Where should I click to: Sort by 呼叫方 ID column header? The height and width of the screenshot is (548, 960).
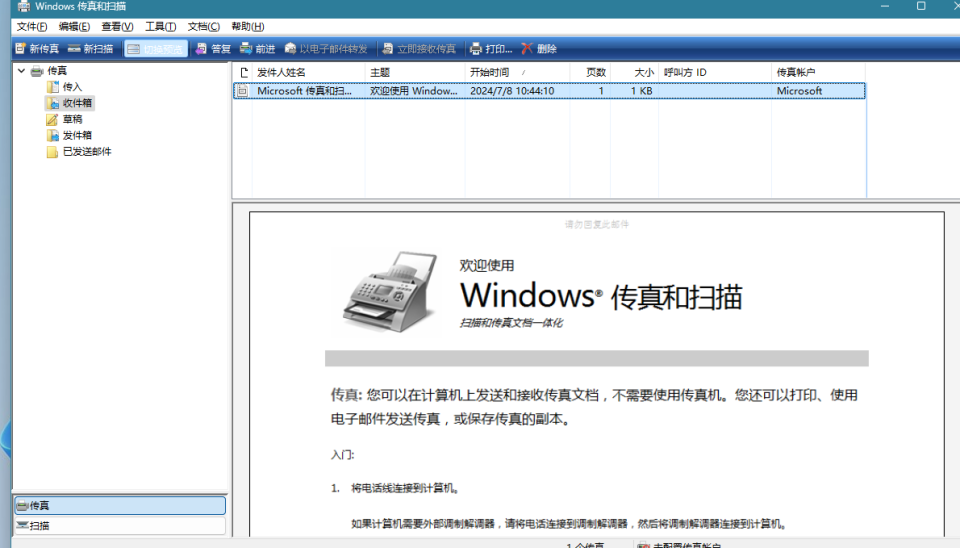tap(715, 72)
